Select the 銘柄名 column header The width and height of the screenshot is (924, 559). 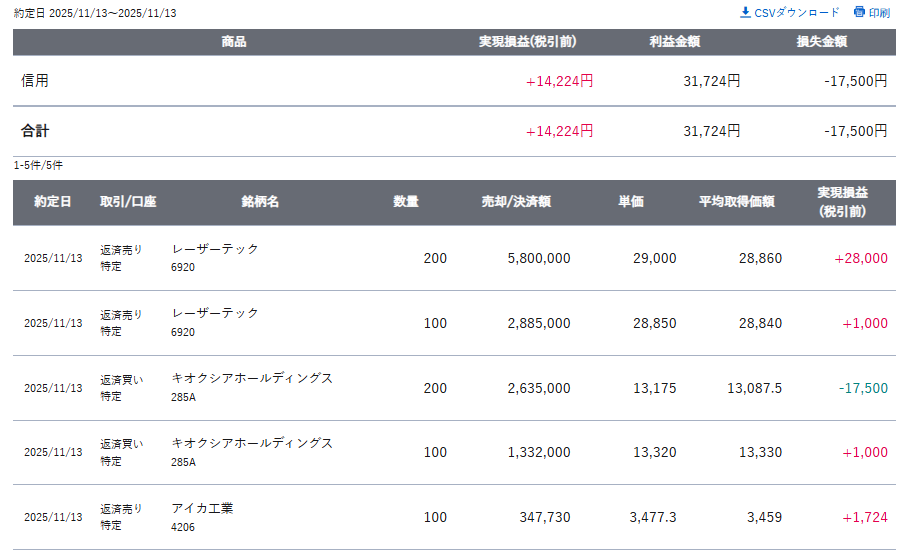260,202
